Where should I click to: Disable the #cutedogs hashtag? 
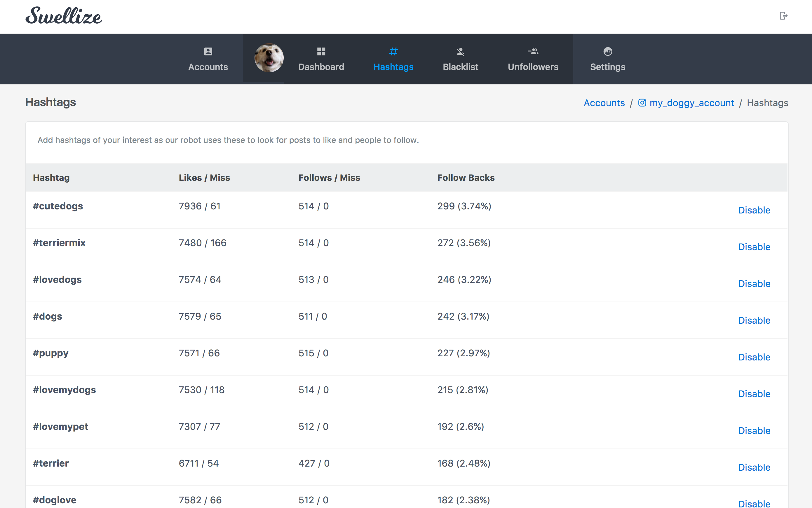754,210
